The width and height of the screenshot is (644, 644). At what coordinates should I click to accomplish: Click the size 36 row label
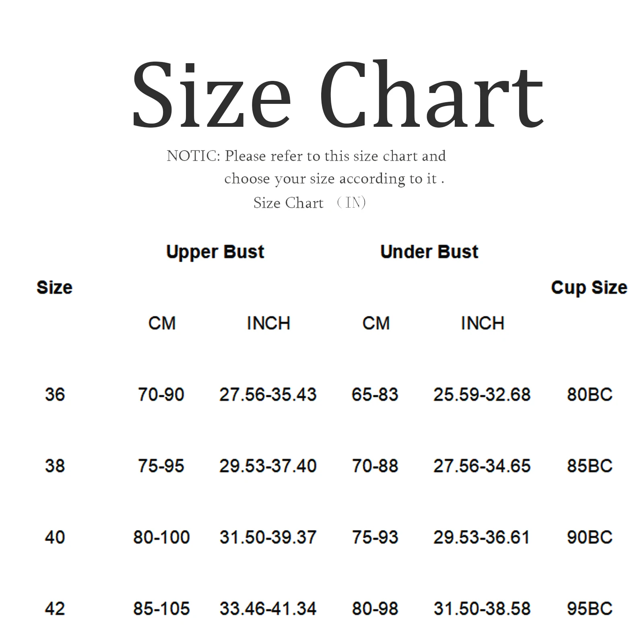(x=55, y=394)
